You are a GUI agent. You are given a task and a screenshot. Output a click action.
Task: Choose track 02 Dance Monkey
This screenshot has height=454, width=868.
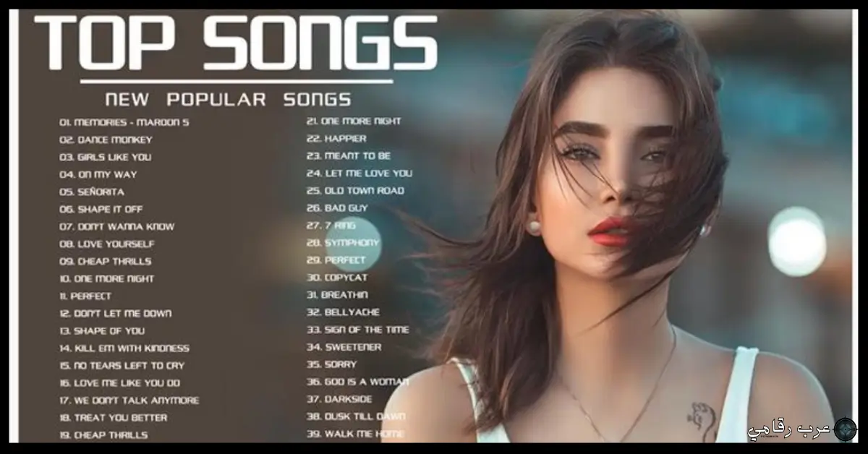tap(106, 140)
